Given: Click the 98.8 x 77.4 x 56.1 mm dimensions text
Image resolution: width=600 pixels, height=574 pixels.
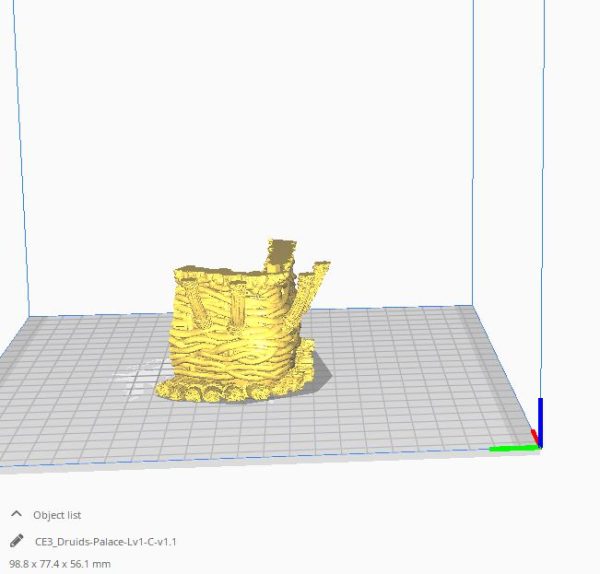Looking at the screenshot, I should [59, 564].
